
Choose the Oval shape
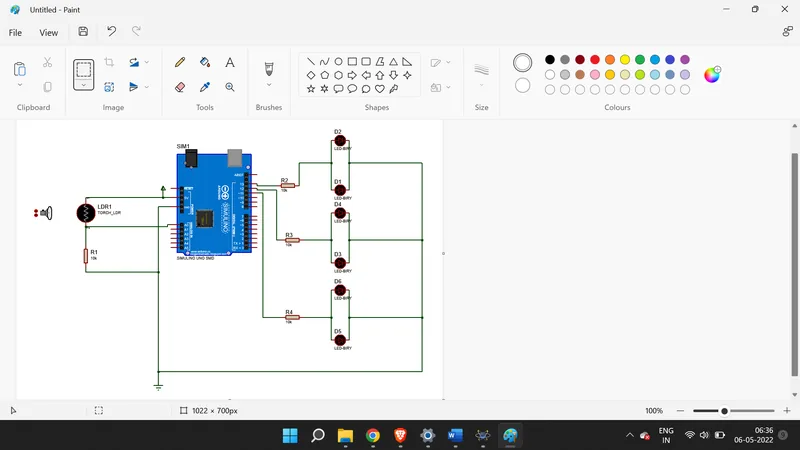click(x=338, y=62)
